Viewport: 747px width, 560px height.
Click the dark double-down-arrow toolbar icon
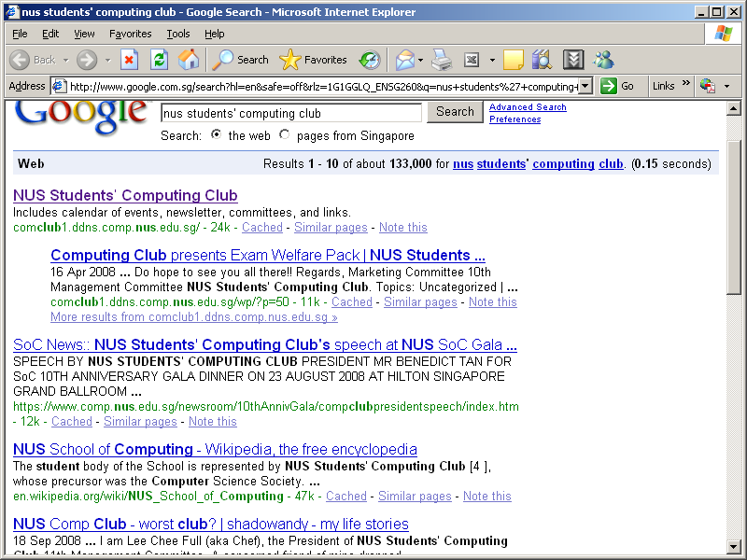coord(573,60)
